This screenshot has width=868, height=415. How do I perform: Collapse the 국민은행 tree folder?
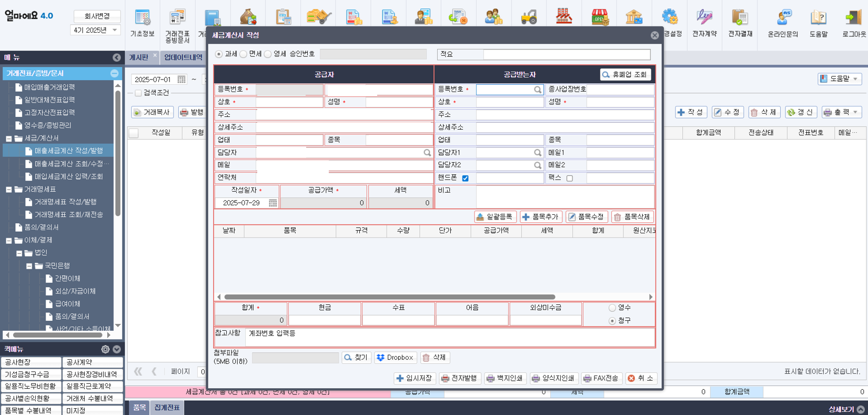pyautogui.click(x=29, y=266)
